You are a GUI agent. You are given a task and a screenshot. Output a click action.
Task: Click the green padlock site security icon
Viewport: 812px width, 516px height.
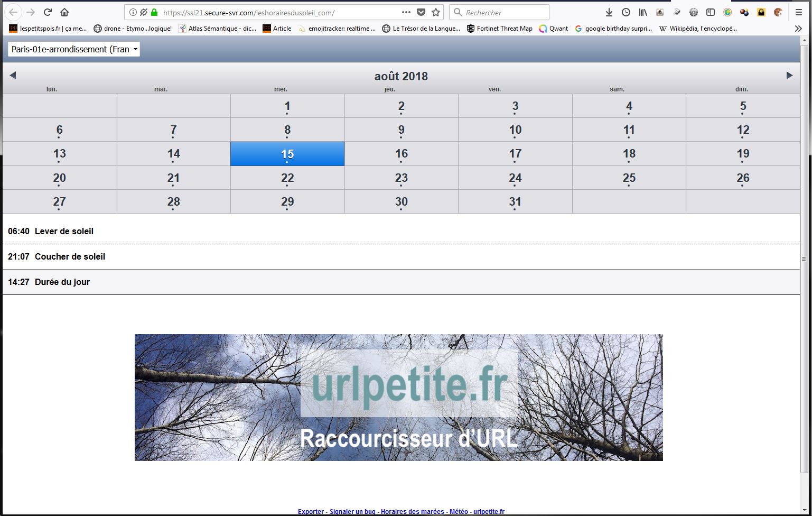(x=154, y=12)
